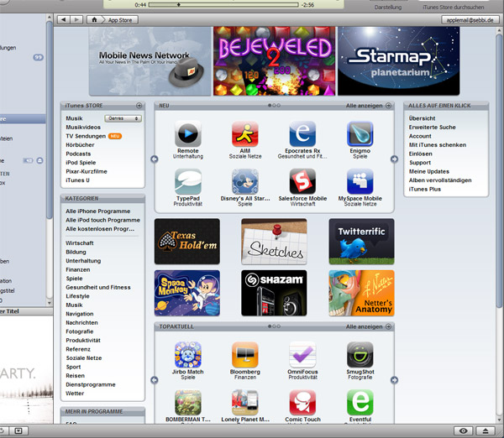The width and height of the screenshot is (504, 438).
Task: Open the Shazam promo tile
Action: (x=274, y=292)
